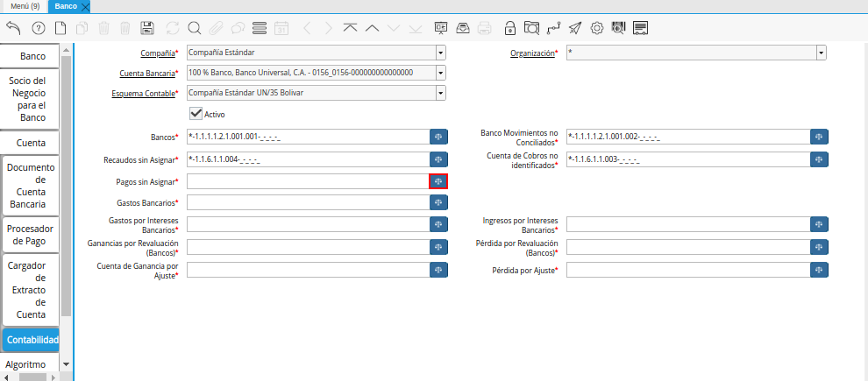The height and width of the screenshot is (381, 868).
Task: Switch to the Menú (9) tab
Action: [25, 7]
